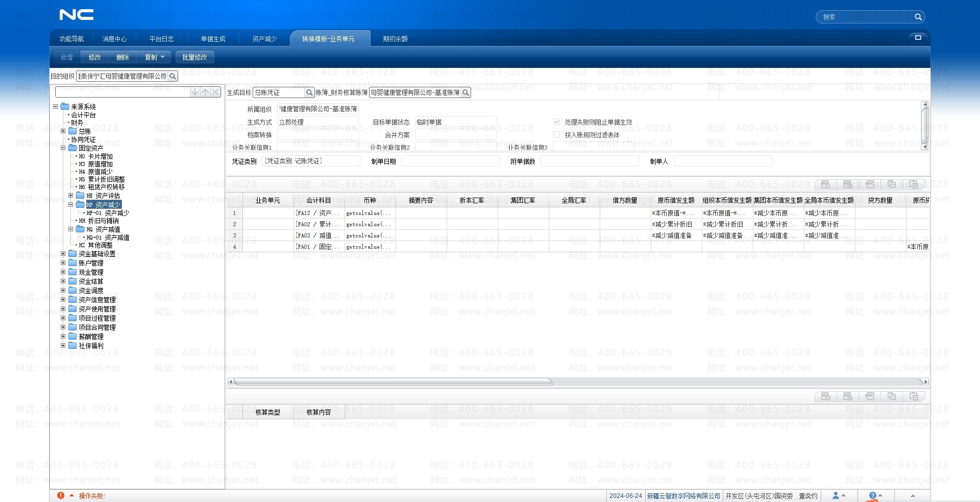Switch to 功能导航 tab

[x=71, y=39]
